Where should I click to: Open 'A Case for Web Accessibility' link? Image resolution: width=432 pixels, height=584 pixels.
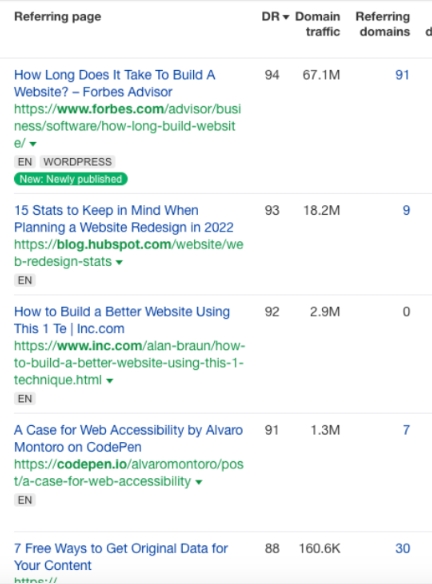click(128, 438)
